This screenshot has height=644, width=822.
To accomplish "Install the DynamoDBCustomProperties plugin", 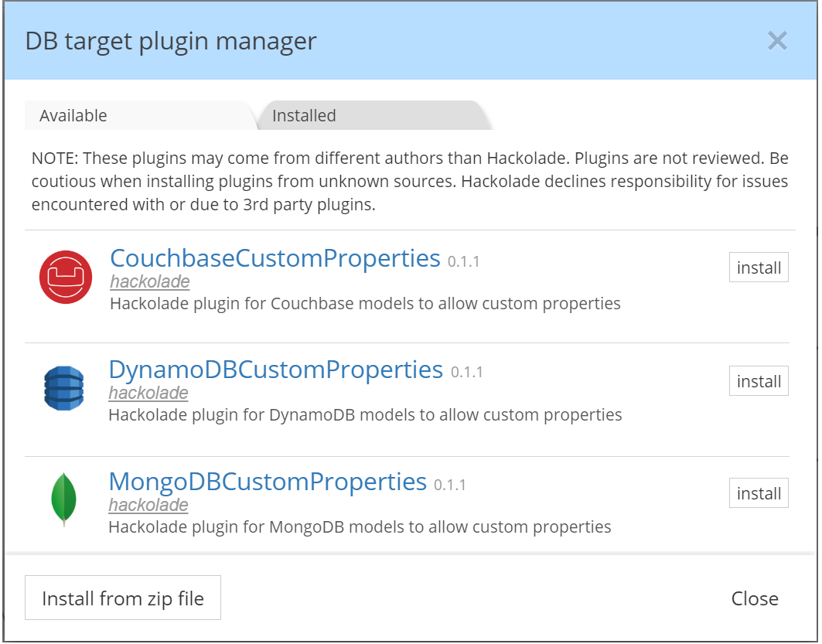I will pos(759,381).
